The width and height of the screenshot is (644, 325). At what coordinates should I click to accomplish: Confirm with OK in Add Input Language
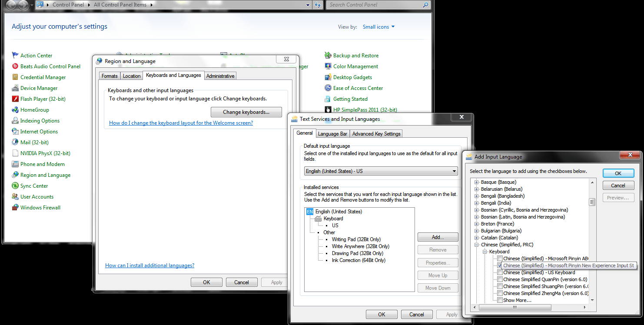618,173
